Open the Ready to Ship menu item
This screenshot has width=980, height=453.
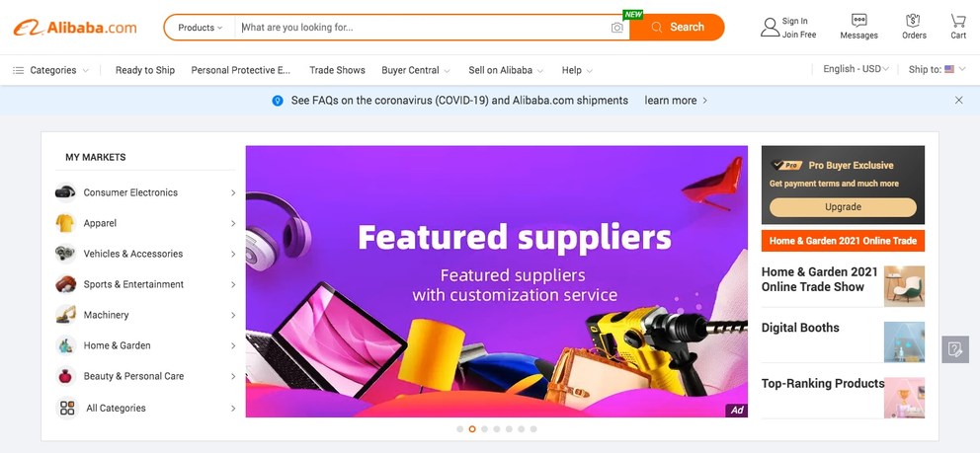145,70
